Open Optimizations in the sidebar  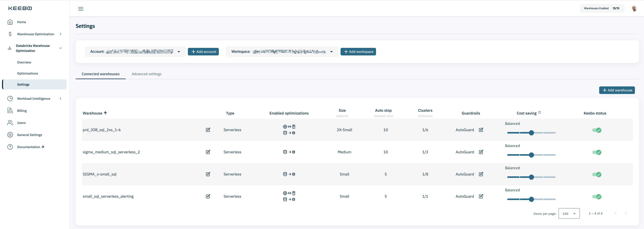[x=28, y=73]
